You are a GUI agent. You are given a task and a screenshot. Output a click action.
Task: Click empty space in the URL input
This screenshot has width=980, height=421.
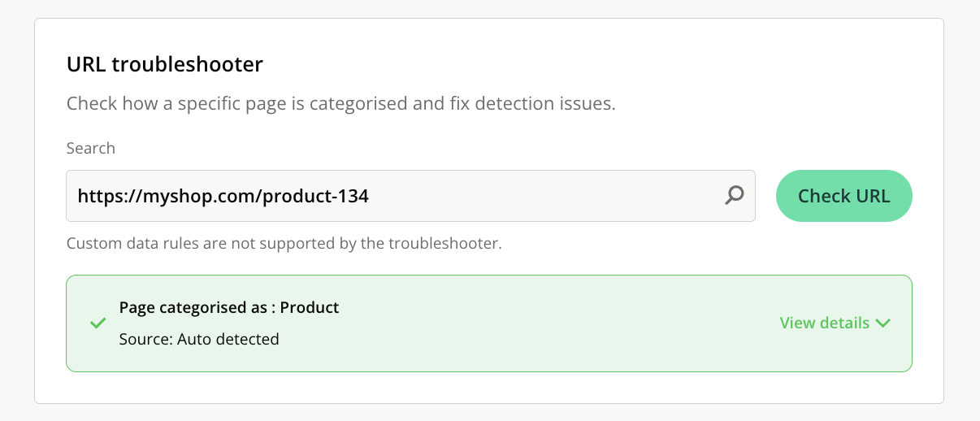(553, 196)
